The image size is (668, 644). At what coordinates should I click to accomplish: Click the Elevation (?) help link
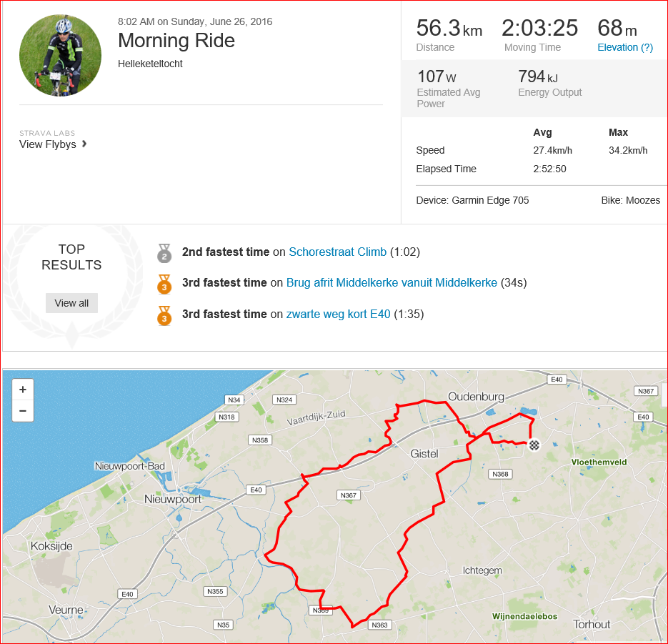[625, 47]
